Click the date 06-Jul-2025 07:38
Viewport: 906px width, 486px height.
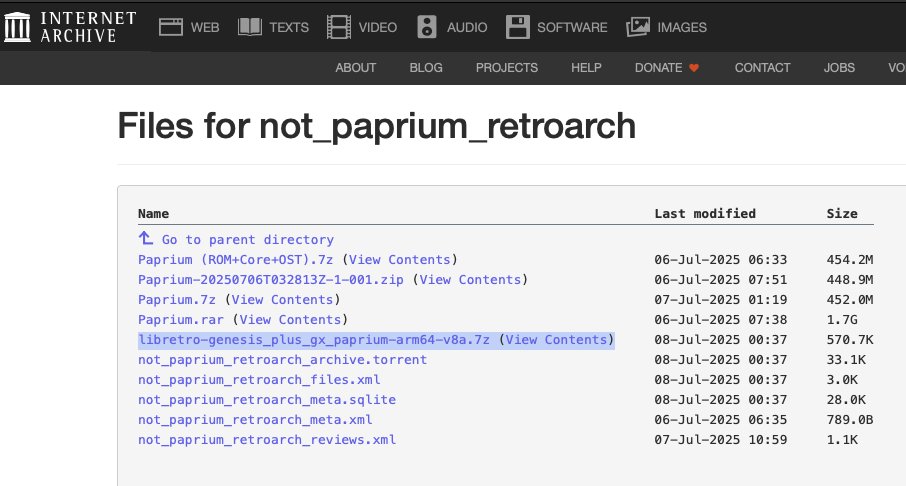point(721,320)
